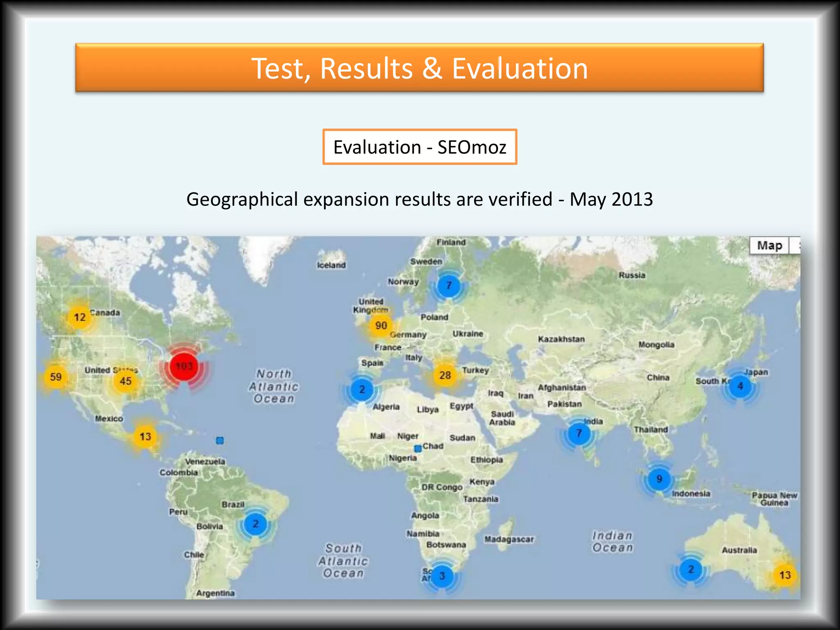The height and width of the screenshot is (630, 840).
Task: Click the Mongolia map label
Action: [x=656, y=345]
